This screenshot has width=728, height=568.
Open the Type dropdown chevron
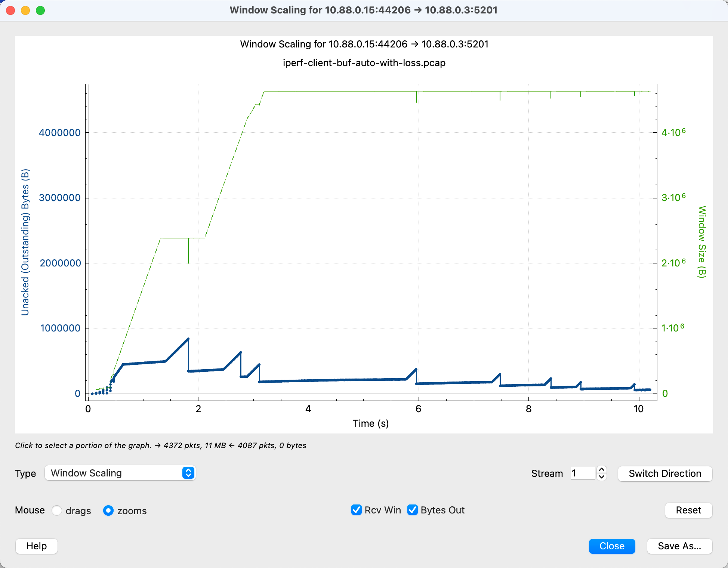[x=188, y=473]
